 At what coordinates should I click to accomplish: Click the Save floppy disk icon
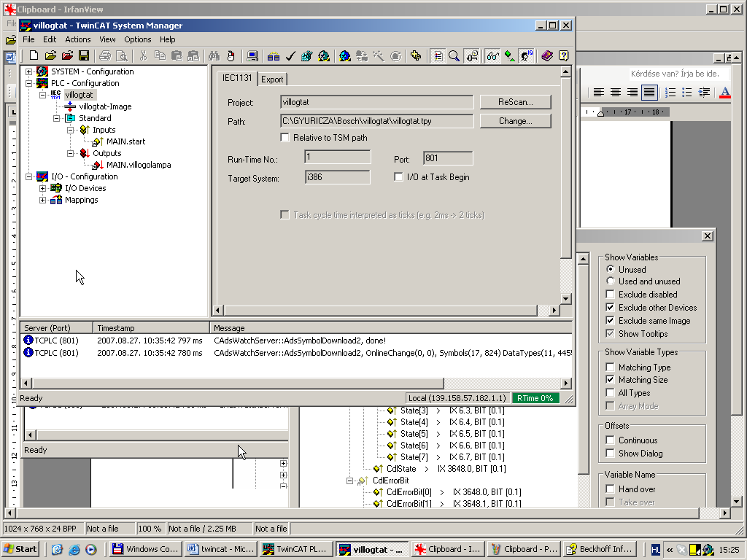point(84,56)
